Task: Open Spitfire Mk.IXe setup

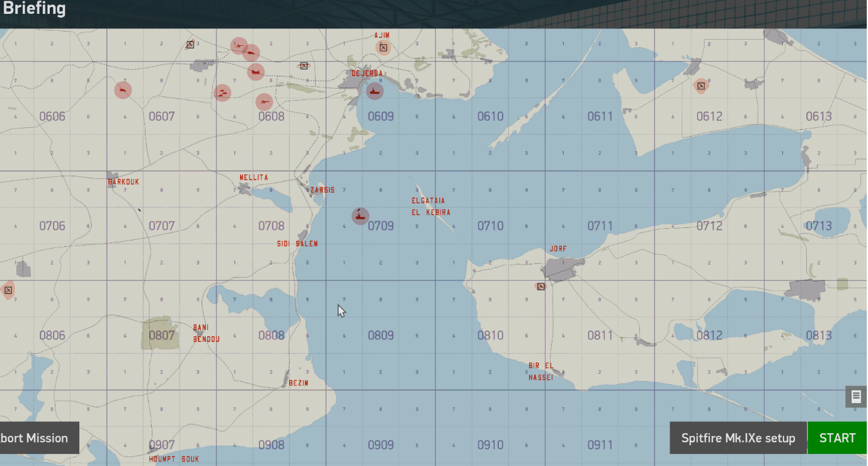Action: click(738, 438)
